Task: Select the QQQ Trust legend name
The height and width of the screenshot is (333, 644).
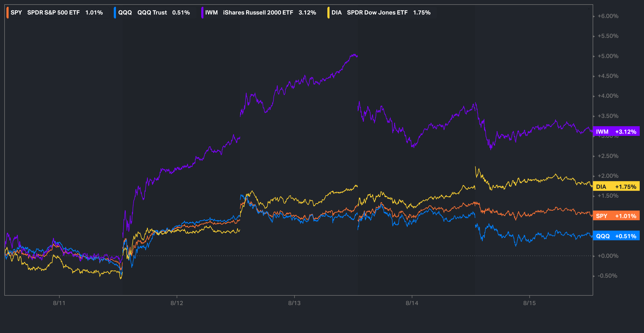Action: 152,13
